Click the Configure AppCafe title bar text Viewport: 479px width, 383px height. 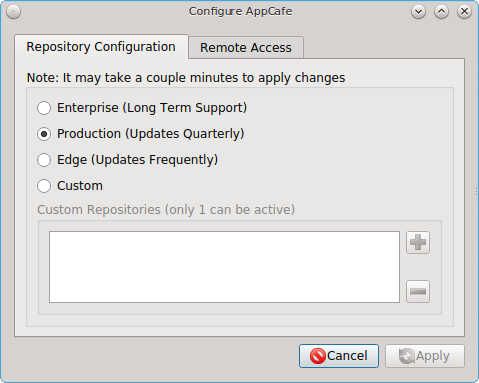pyautogui.click(x=240, y=11)
